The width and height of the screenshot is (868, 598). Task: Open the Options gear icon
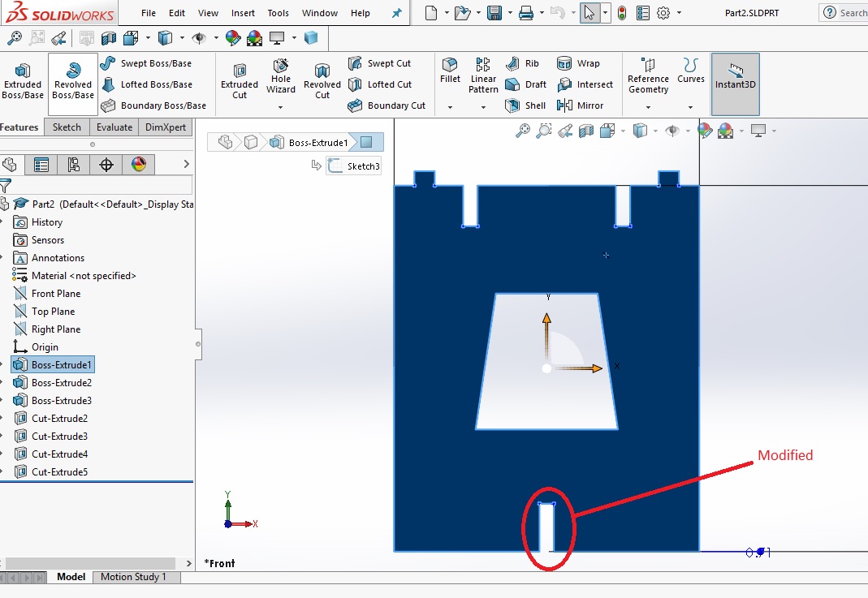(663, 13)
